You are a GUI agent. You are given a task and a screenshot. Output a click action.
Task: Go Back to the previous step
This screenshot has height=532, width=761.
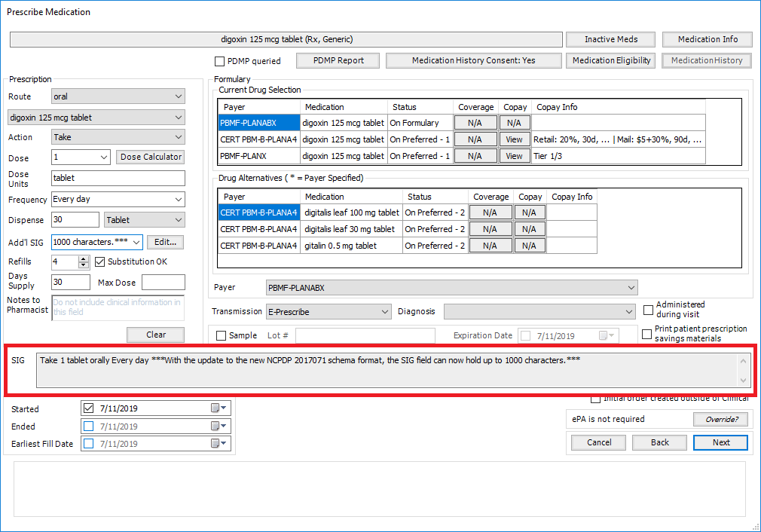click(x=659, y=442)
